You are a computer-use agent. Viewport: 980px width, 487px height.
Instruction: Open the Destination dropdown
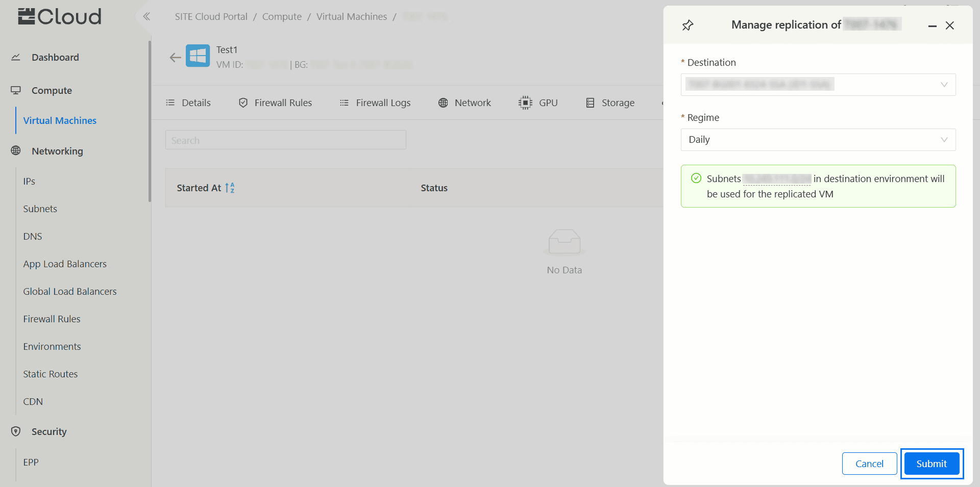(818, 85)
